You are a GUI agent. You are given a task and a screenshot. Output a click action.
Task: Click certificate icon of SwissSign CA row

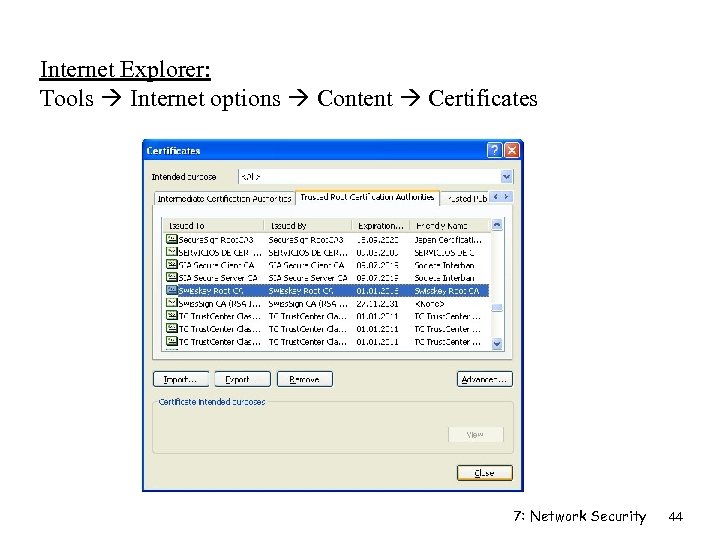(x=171, y=303)
